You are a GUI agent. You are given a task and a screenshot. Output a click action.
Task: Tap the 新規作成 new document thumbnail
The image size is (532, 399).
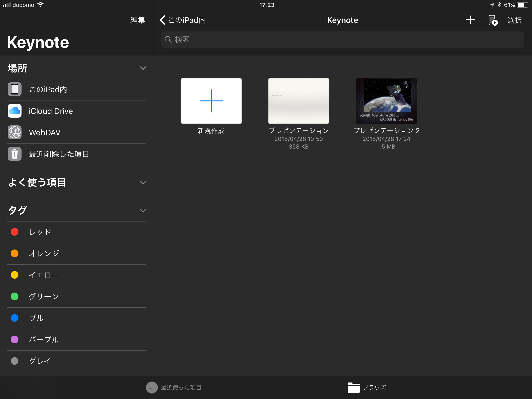[211, 101]
